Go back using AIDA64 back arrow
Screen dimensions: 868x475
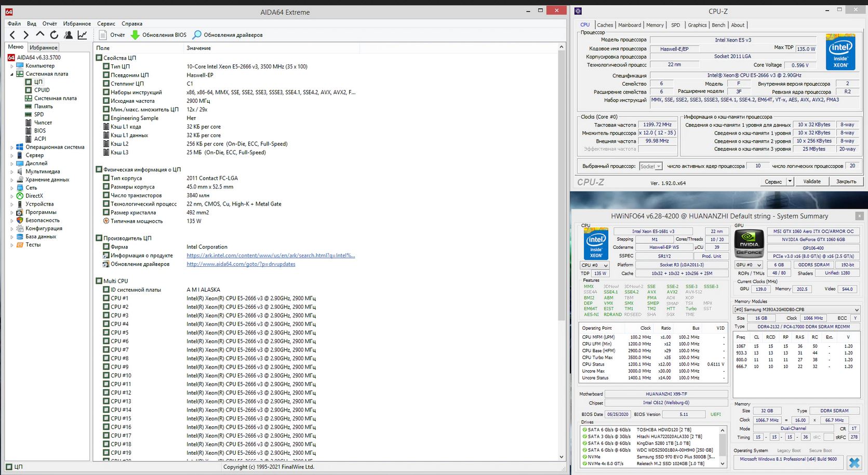click(12, 35)
